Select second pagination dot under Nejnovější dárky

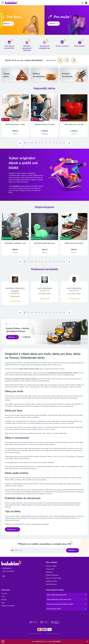coord(28,143)
